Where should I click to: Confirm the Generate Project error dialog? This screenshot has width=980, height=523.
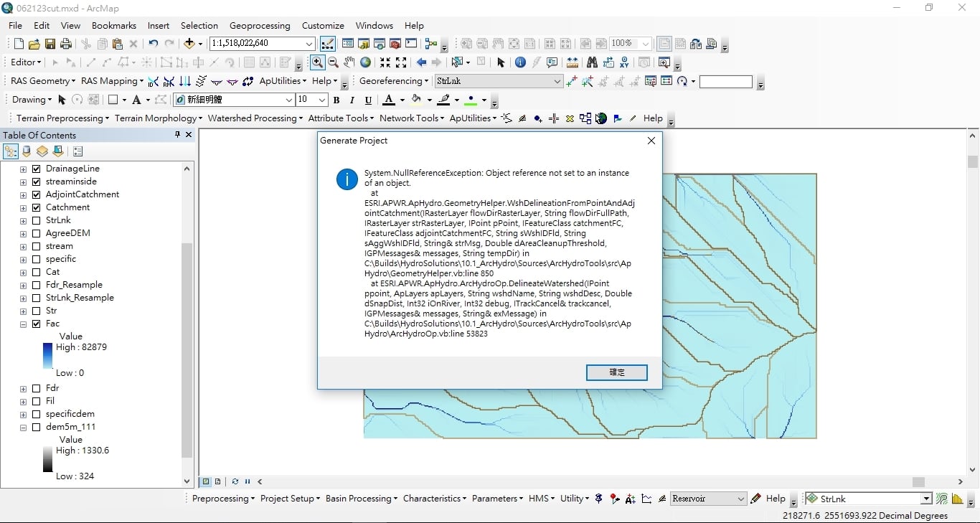(x=617, y=372)
